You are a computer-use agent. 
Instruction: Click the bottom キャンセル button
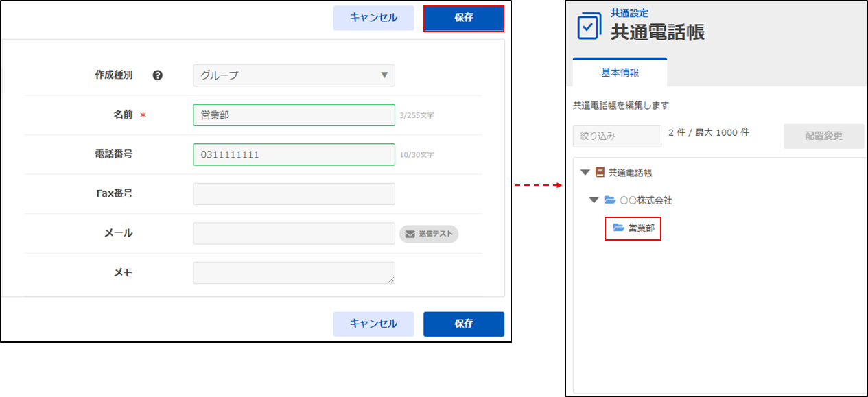(373, 324)
